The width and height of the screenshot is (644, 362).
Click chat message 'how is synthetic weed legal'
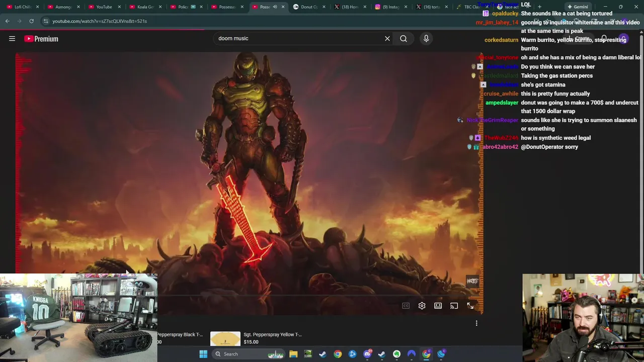coord(556,138)
